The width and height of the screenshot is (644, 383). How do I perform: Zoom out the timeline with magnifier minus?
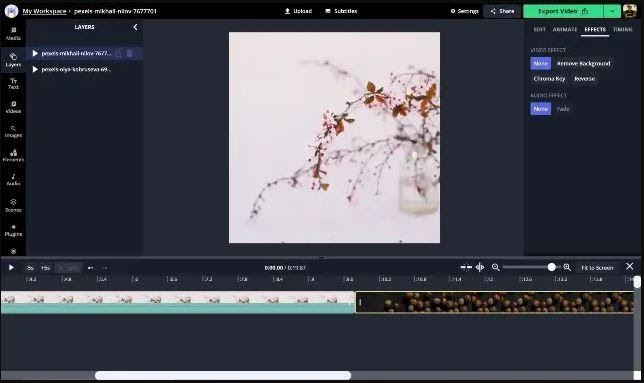(x=495, y=267)
